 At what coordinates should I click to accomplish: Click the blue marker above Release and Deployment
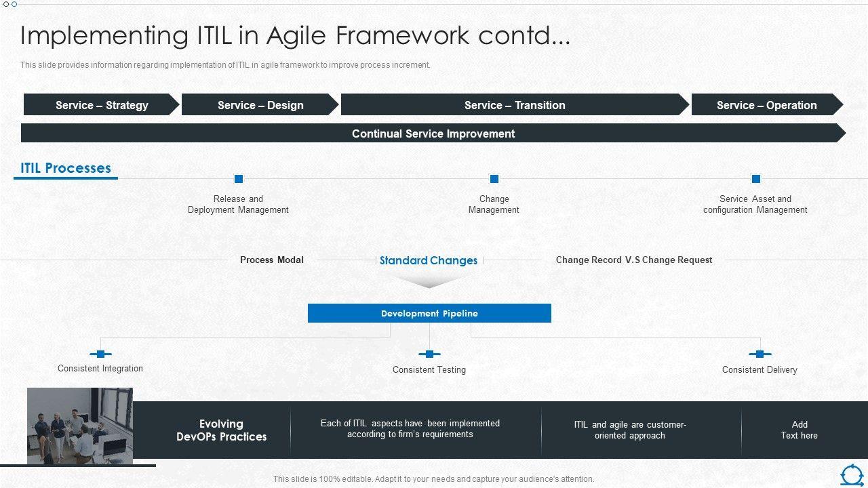(x=239, y=179)
